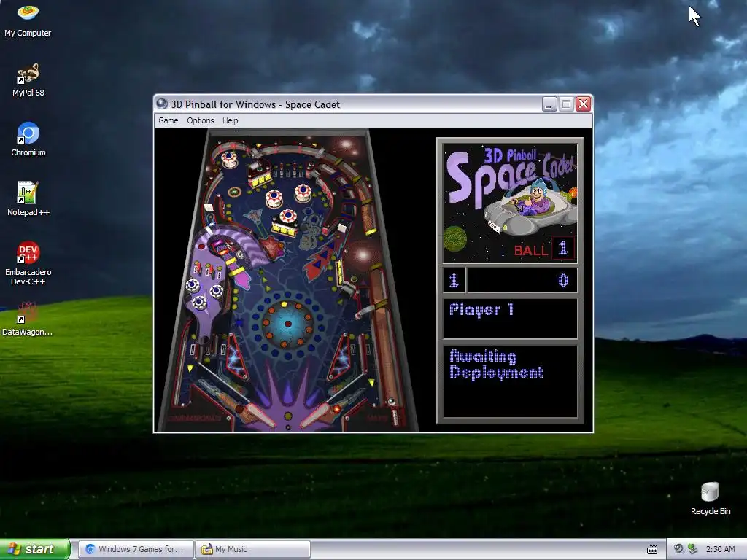Minimize the 3D Pinball window

tap(549, 104)
